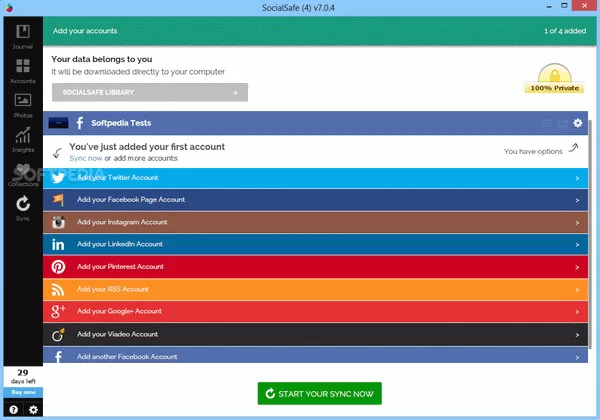Select Add your Viadeo Account text

click(x=117, y=334)
